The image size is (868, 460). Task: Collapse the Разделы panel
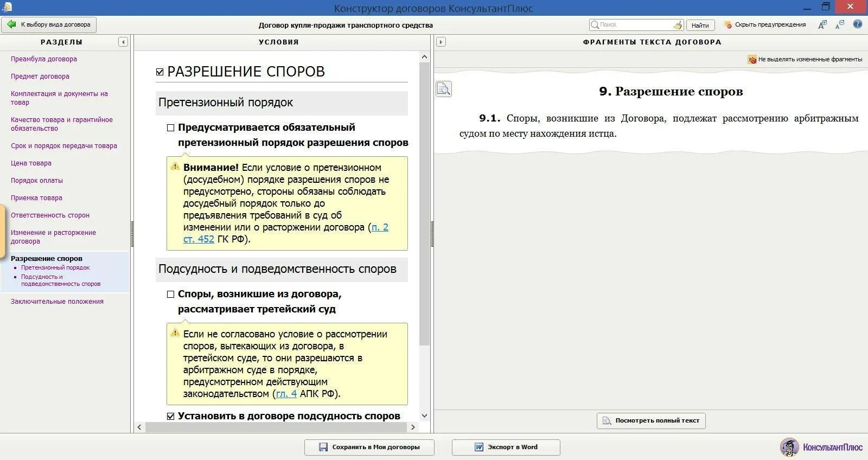[x=123, y=42]
